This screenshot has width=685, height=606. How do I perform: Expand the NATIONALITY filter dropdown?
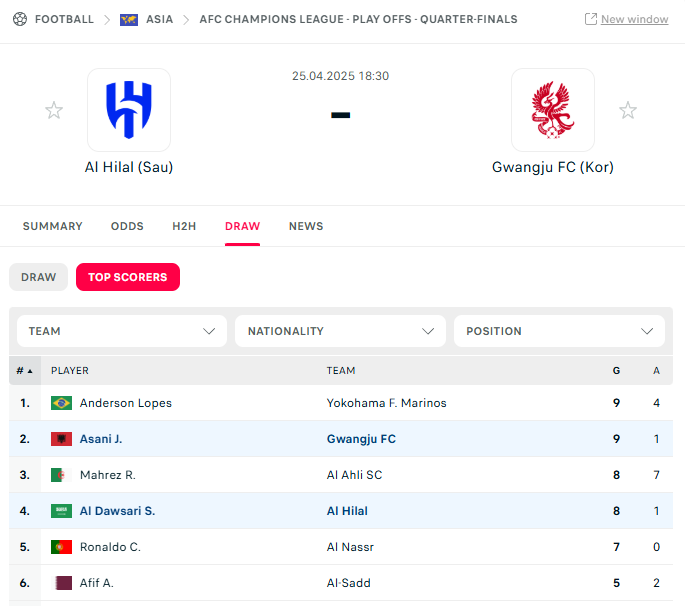point(340,331)
